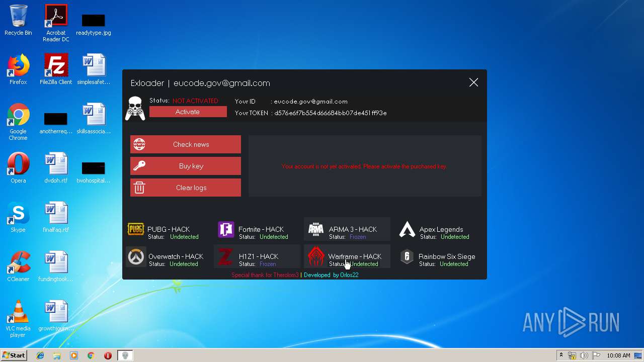
Task: Click Special thank for Therolom3 text
Action: (265, 275)
